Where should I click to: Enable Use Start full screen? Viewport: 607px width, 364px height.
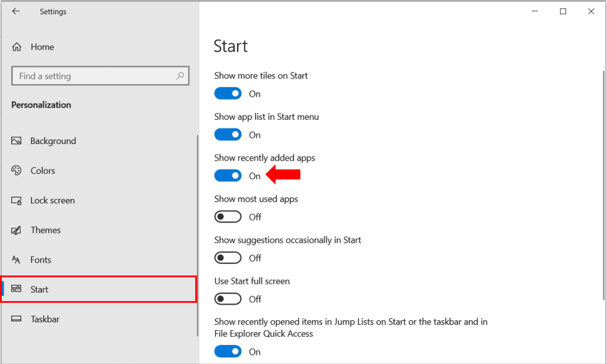coord(228,299)
